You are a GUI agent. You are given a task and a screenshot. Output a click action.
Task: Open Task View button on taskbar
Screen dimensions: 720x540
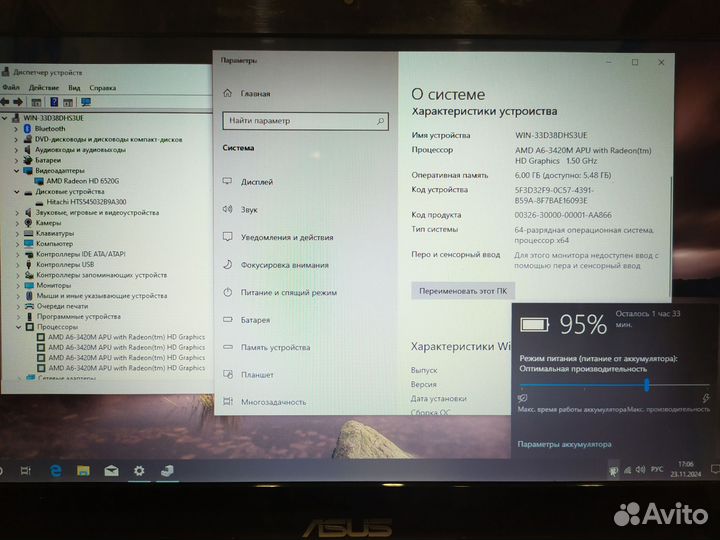click(26, 471)
